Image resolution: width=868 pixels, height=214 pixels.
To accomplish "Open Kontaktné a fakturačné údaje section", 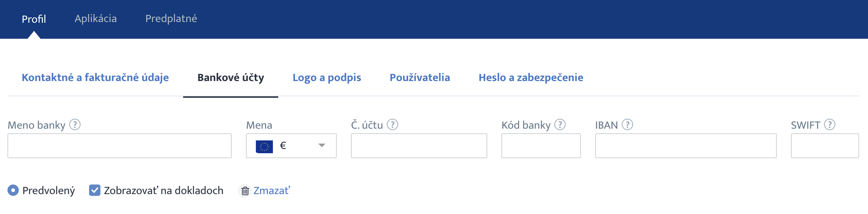I will pos(95,77).
